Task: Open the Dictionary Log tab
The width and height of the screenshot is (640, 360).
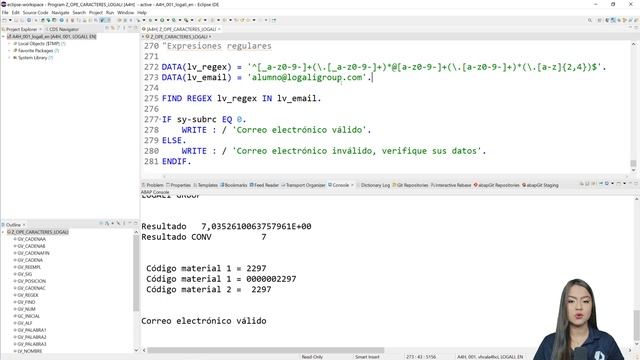Action: coord(373,185)
